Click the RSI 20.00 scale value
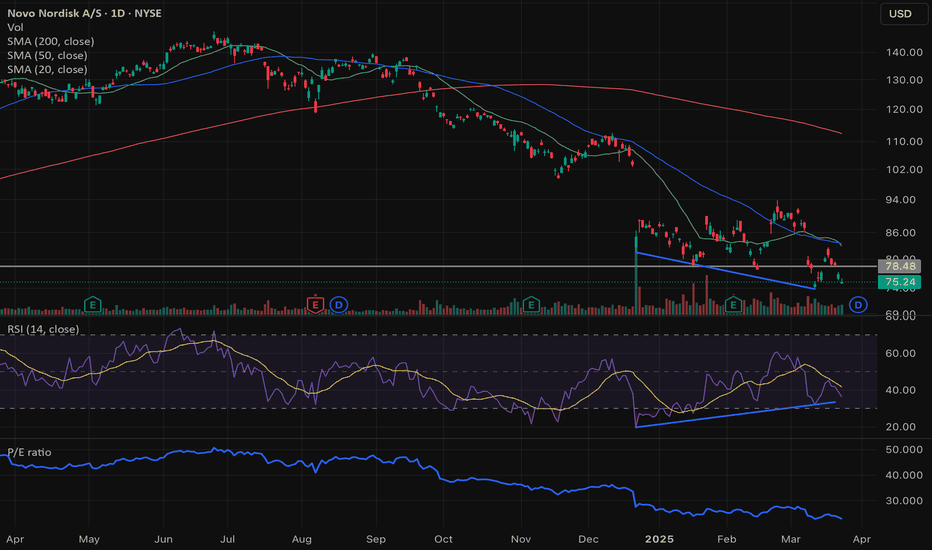932x550 pixels. 900,427
